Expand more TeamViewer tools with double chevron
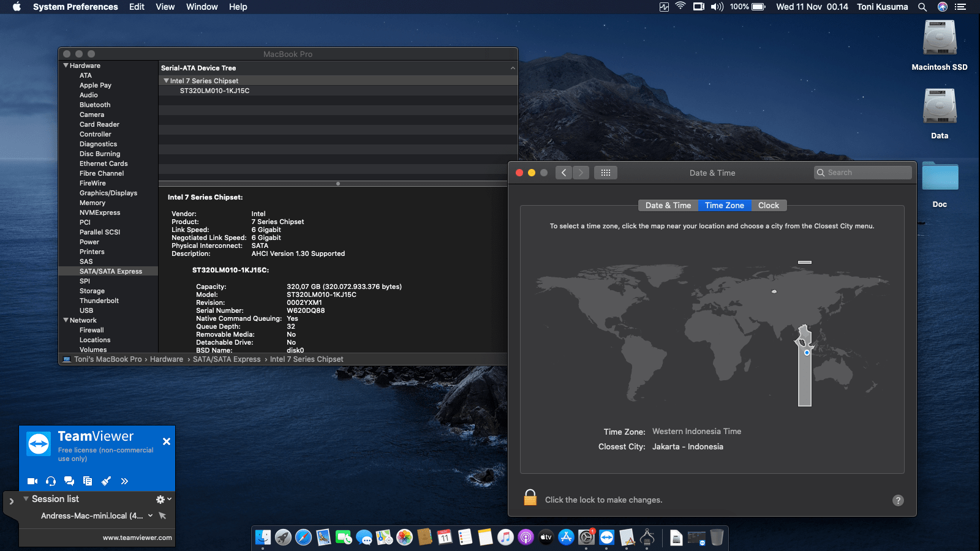The height and width of the screenshot is (551, 980). click(x=124, y=481)
